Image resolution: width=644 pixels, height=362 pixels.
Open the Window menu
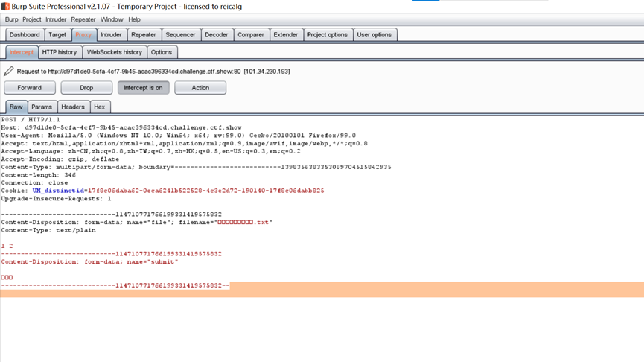pyautogui.click(x=112, y=19)
